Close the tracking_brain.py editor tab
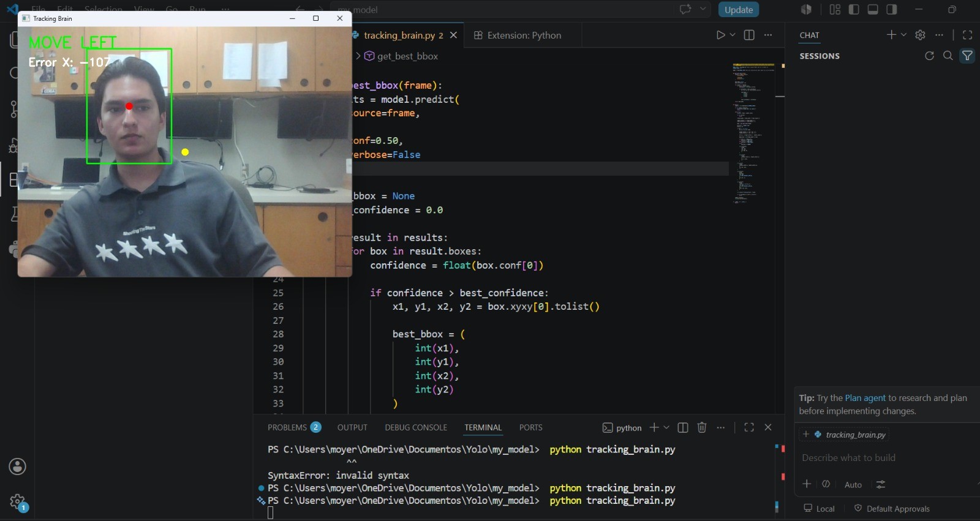The image size is (980, 521). tap(453, 35)
